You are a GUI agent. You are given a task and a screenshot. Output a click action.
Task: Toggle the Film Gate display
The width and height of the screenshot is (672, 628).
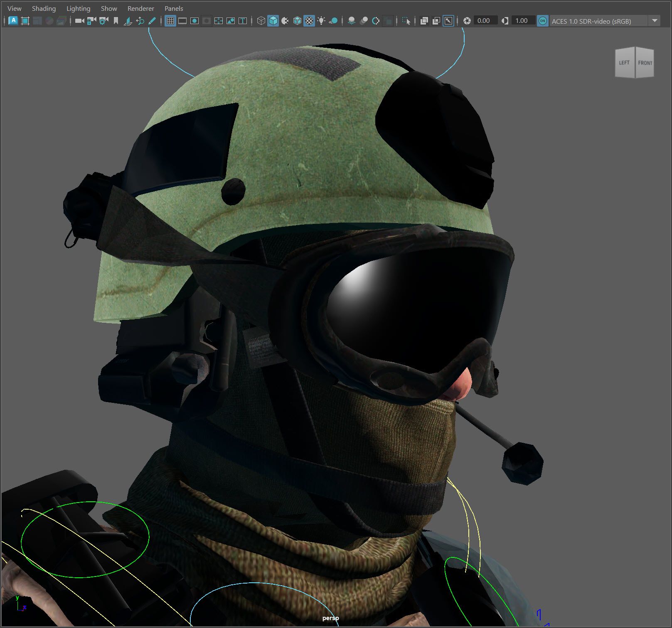(x=182, y=20)
